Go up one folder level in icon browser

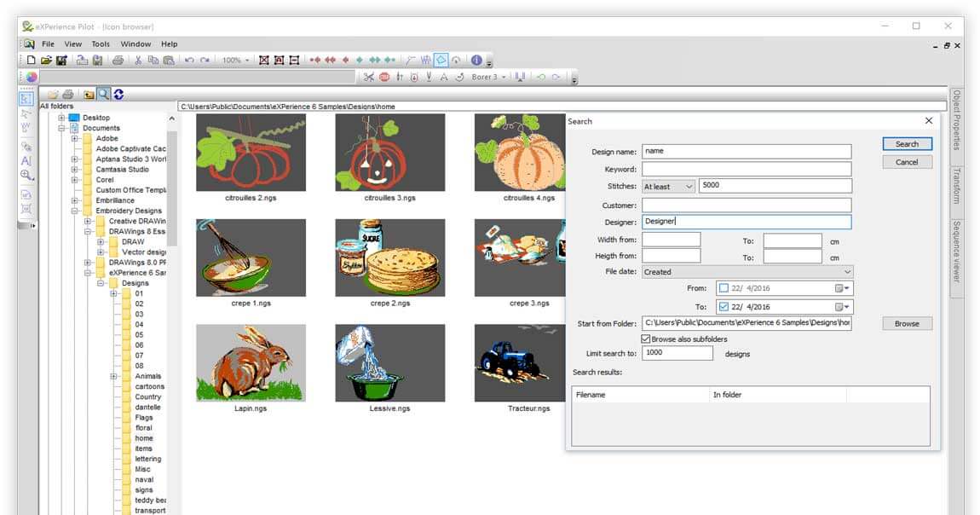88,94
